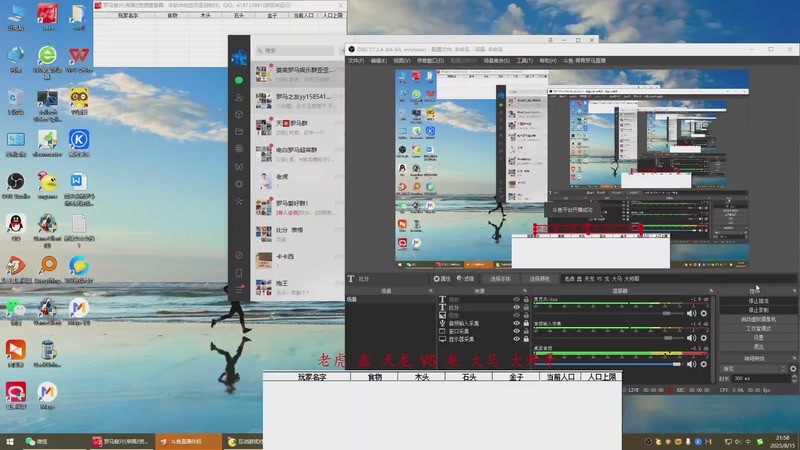Click WeChat profile avatar above sidebar
Image resolution: width=800 pixels, height=450 pixels.
tap(239, 57)
